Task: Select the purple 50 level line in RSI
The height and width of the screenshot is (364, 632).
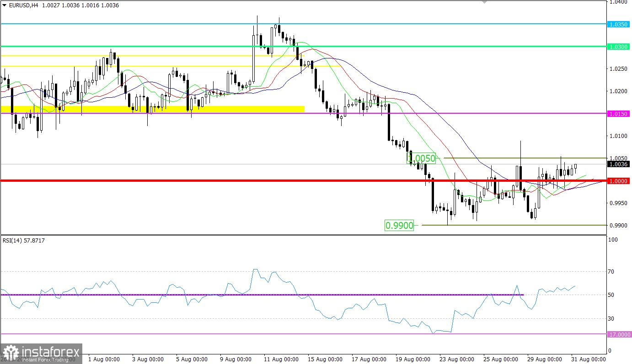Action: click(262, 295)
